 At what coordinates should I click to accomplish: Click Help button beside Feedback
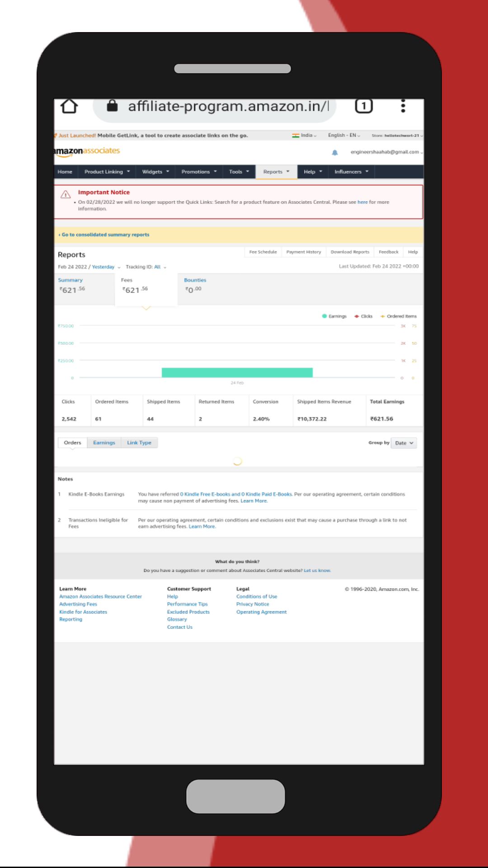coord(413,252)
